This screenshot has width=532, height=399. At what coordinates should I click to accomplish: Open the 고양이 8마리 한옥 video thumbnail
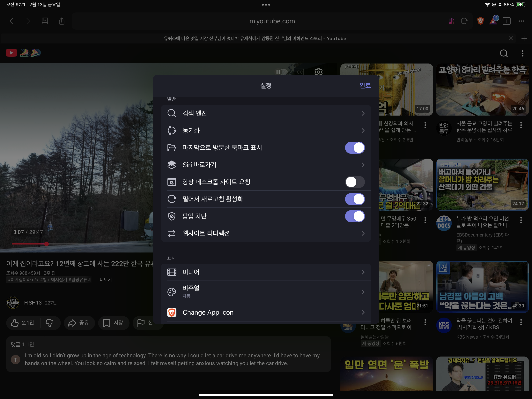click(x=482, y=90)
